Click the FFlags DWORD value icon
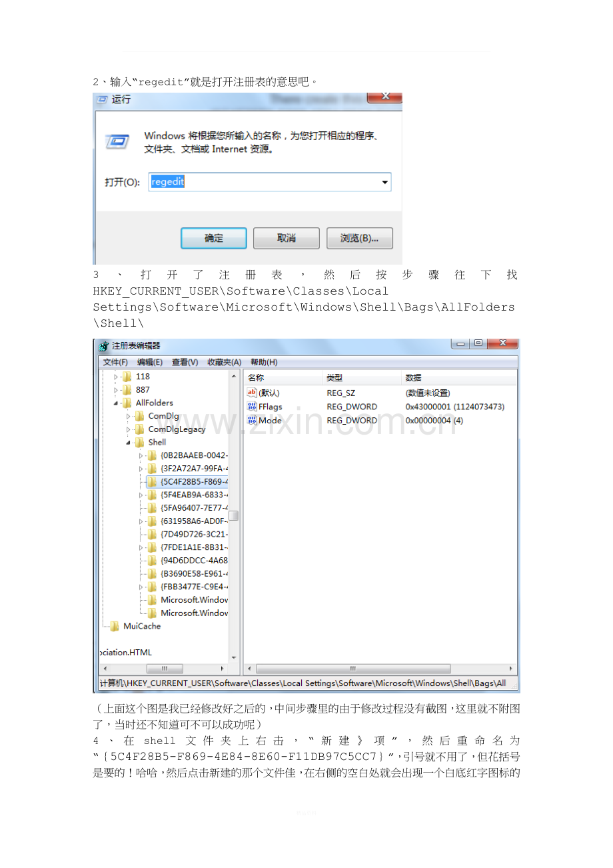 click(252, 407)
